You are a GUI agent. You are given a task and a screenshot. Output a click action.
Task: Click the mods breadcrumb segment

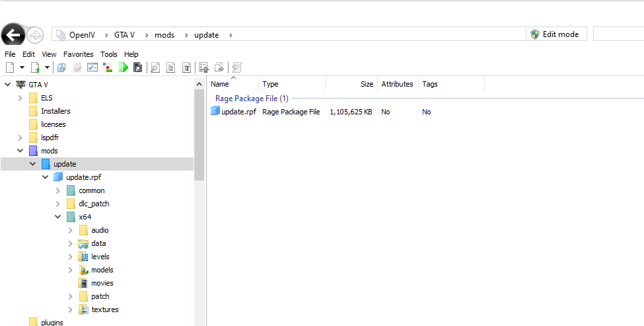pos(164,35)
